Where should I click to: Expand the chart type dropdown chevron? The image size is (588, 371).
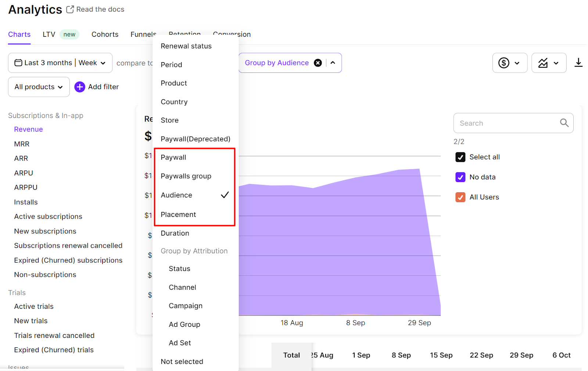tap(556, 63)
